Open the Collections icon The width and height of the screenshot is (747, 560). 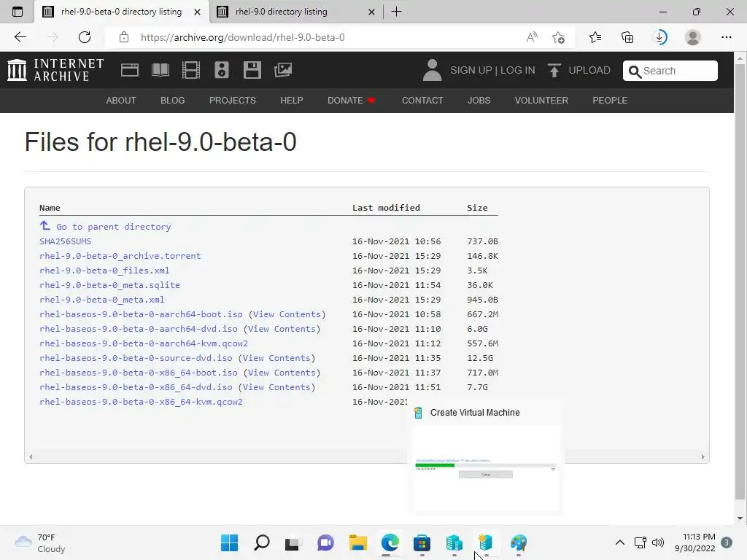point(627,37)
